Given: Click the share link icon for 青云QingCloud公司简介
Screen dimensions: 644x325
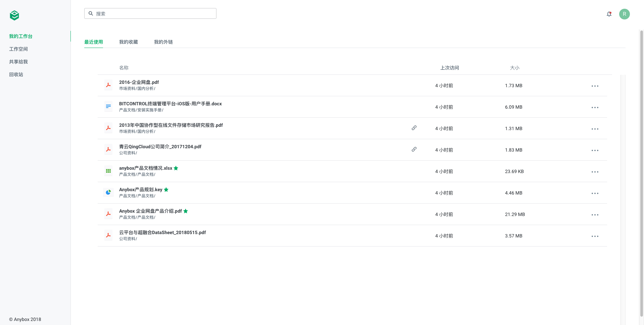Looking at the screenshot, I should (x=414, y=149).
